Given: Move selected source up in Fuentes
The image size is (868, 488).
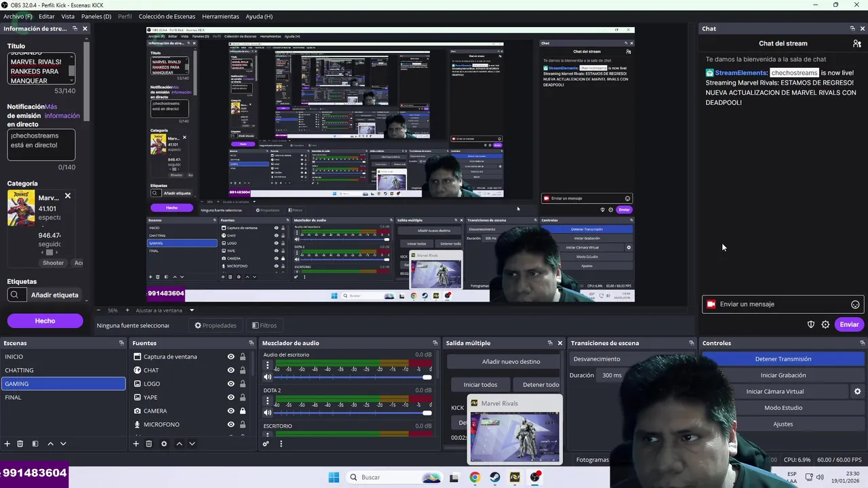Looking at the screenshot, I should click(x=179, y=443).
